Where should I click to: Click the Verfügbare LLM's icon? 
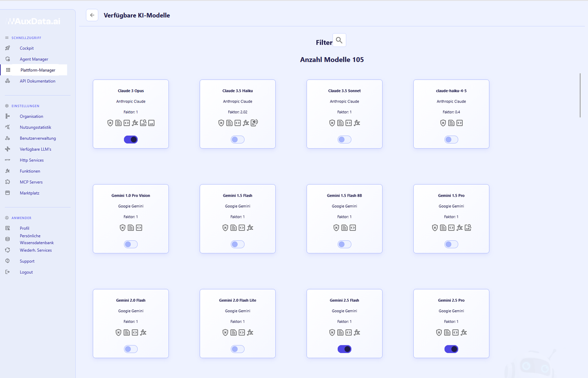coord(7,149)
